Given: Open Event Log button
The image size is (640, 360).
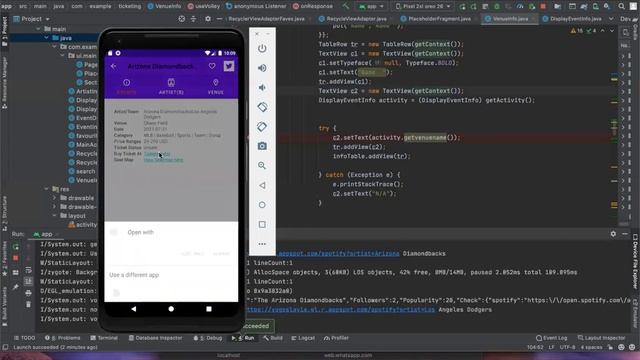Looking at the screenshot, I should click(x=551, y=338).
